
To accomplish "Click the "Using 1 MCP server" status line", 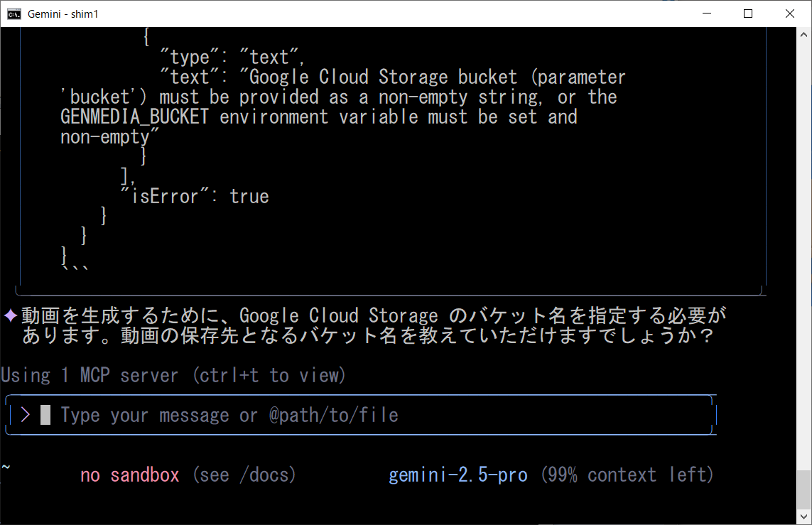I will tap(173, 375).
